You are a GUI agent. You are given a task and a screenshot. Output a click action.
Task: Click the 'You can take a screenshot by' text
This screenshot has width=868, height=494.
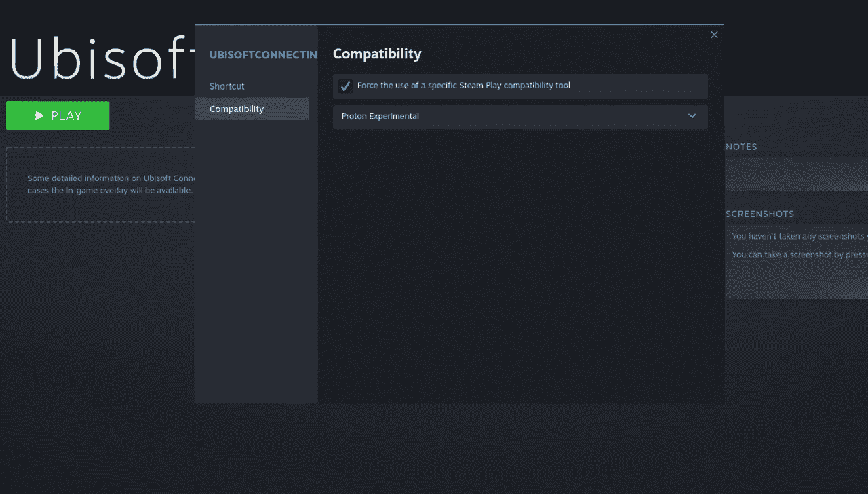[x=800, y=254]
